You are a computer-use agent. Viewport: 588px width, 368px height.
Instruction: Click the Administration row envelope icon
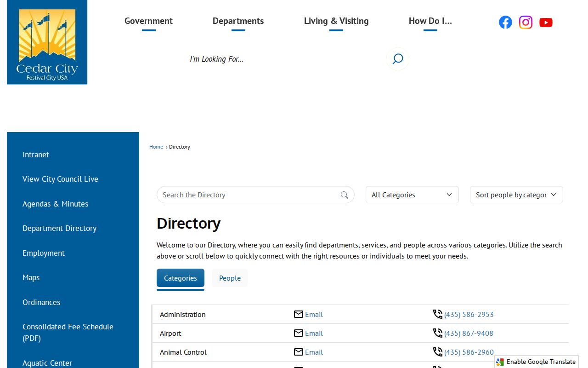pyautogui.click(x=299, y=314)
